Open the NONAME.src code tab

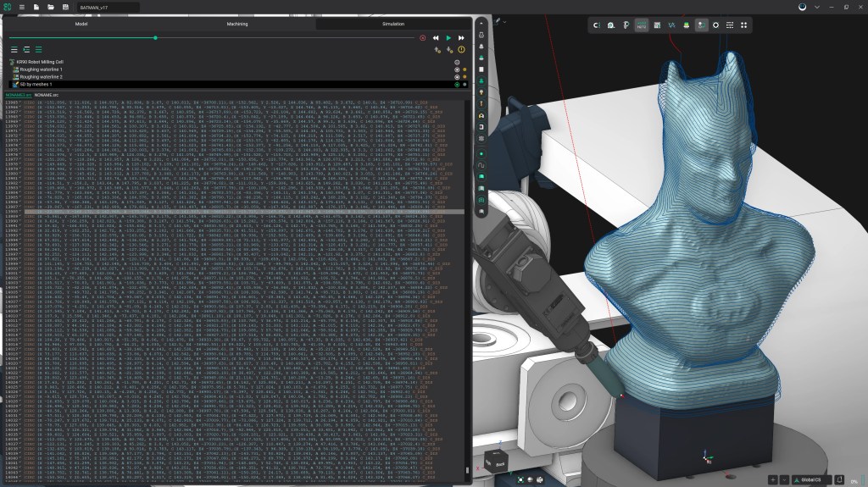coord(47,95)
